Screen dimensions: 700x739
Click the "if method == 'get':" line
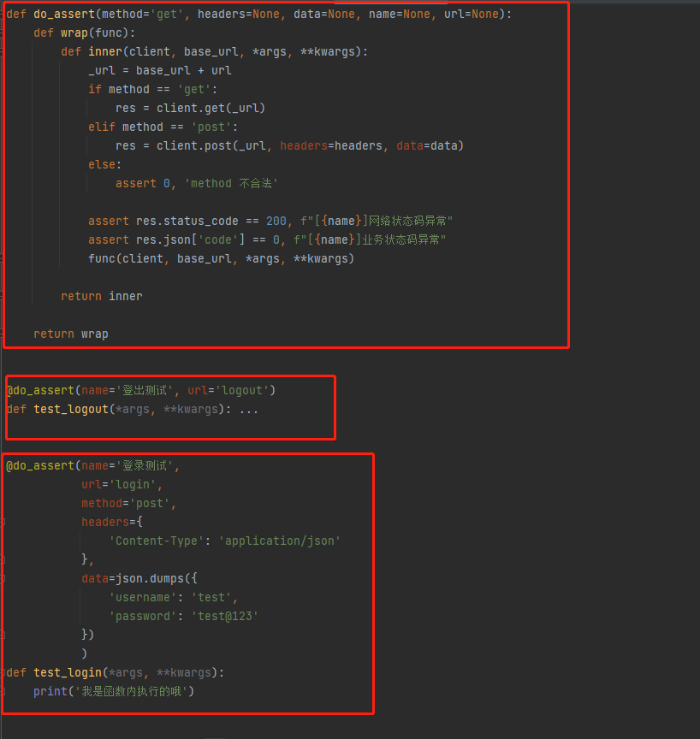tap(152, 90)
